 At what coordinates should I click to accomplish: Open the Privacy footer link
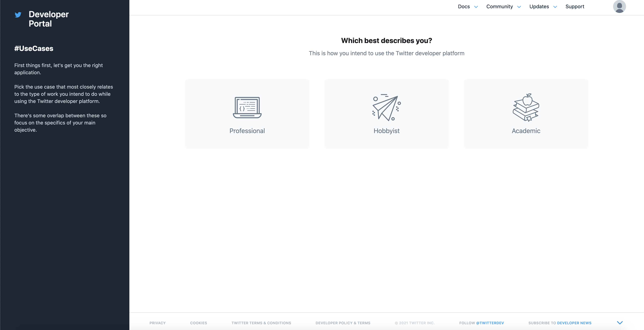click(158, 323)
